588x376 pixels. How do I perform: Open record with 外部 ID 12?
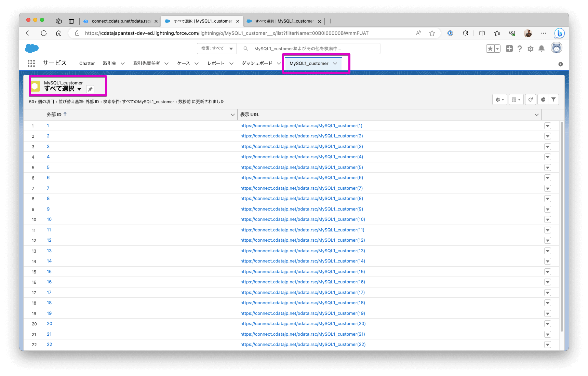point(49,240)
